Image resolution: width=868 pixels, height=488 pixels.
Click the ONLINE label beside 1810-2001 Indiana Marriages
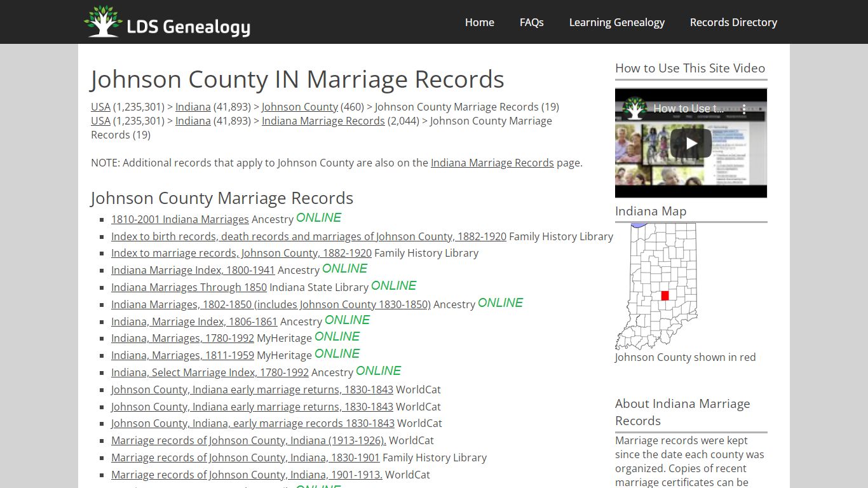[318, 217]
